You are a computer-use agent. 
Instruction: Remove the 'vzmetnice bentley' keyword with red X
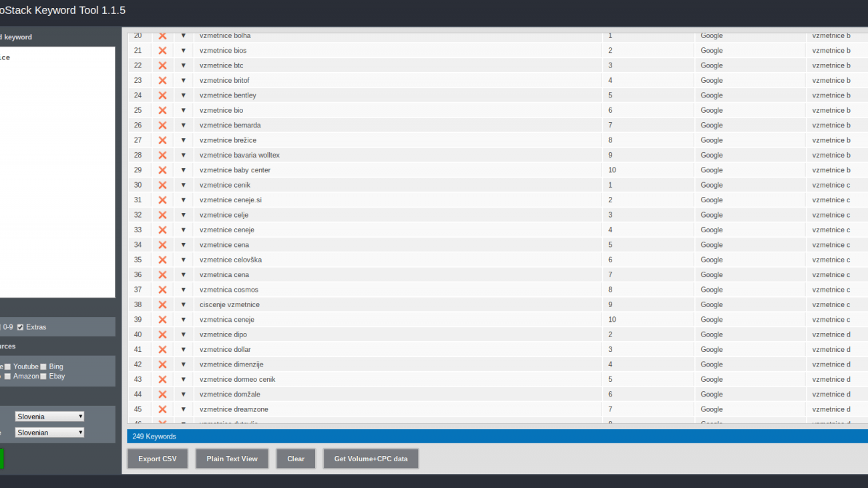click(x=162, y=95)
